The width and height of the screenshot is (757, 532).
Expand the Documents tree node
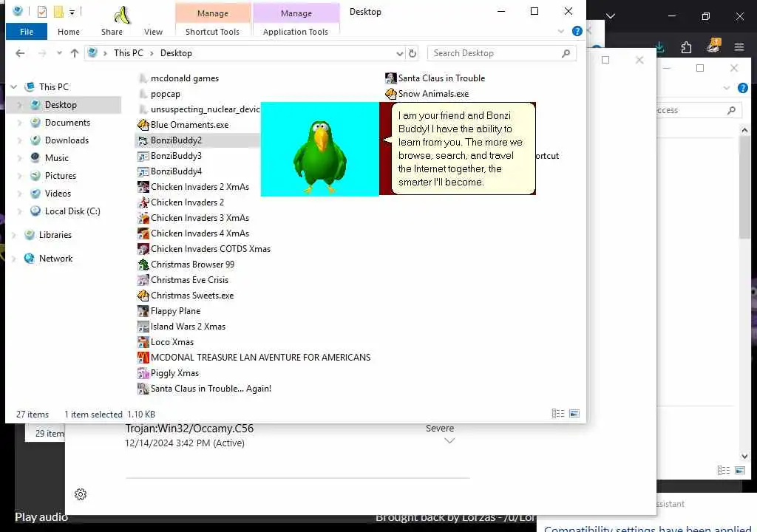(x=20, y=123)
